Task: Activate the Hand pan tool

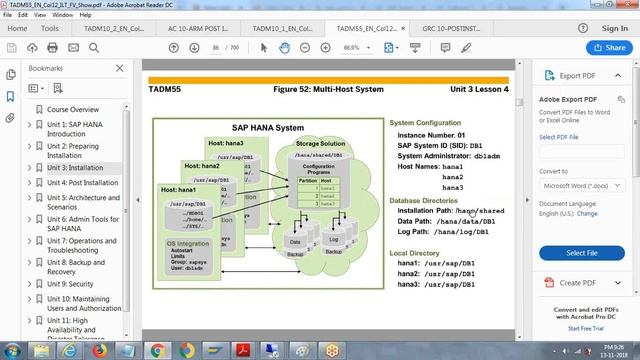Action: tap(284, 48)
